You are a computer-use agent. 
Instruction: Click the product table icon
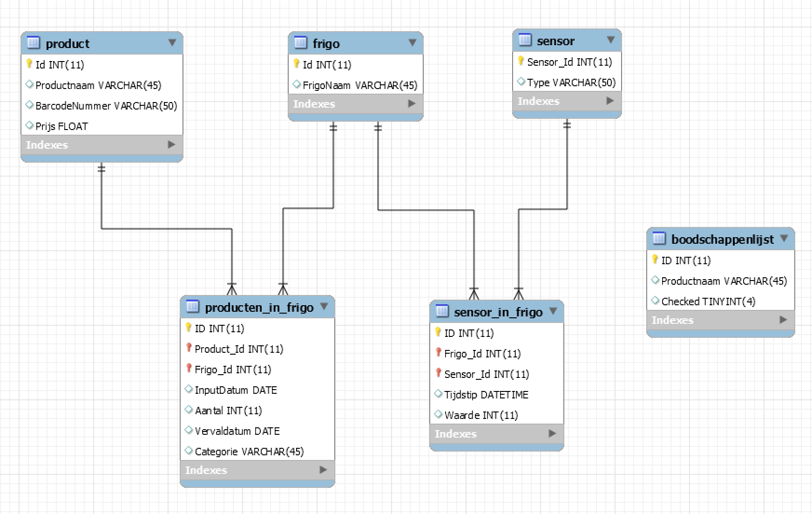[x=34, y=43]
